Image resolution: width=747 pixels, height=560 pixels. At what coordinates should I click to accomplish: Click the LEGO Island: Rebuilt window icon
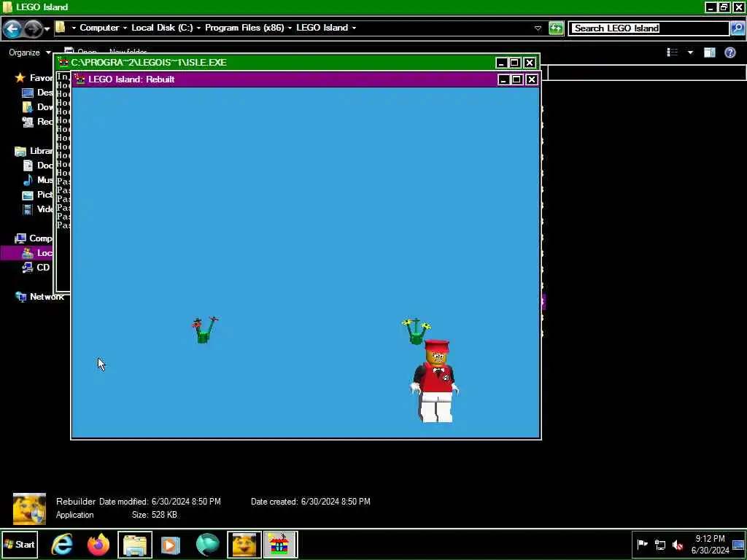80,79
